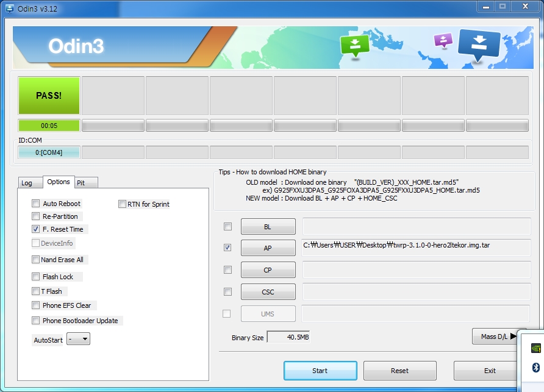Click the NVIDIA tray icon
The image size is (544, 392).
(536, 348)
